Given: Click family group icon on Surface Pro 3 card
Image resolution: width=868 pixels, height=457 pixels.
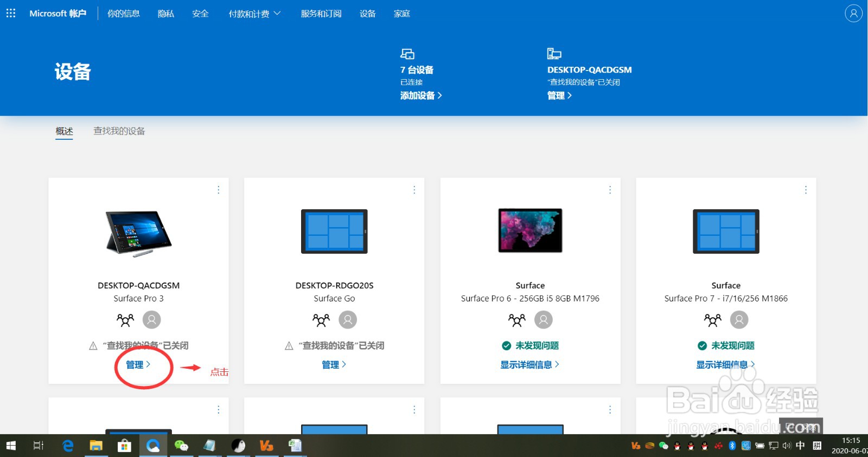Looking at the screenshot, I should pyautogui.click(x=125, y=320).
